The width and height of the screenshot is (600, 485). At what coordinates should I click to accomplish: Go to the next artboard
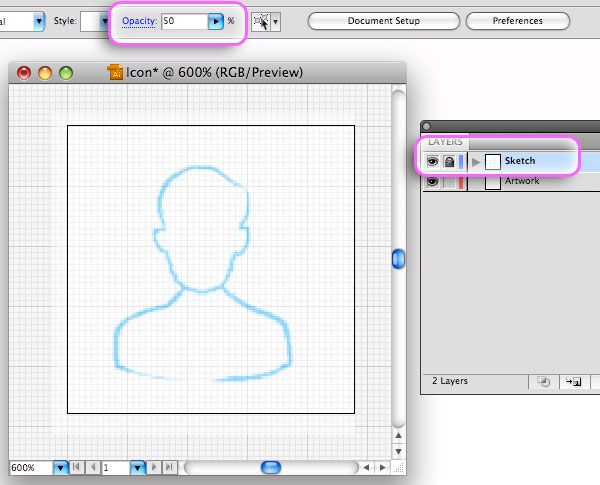point(154,467)
